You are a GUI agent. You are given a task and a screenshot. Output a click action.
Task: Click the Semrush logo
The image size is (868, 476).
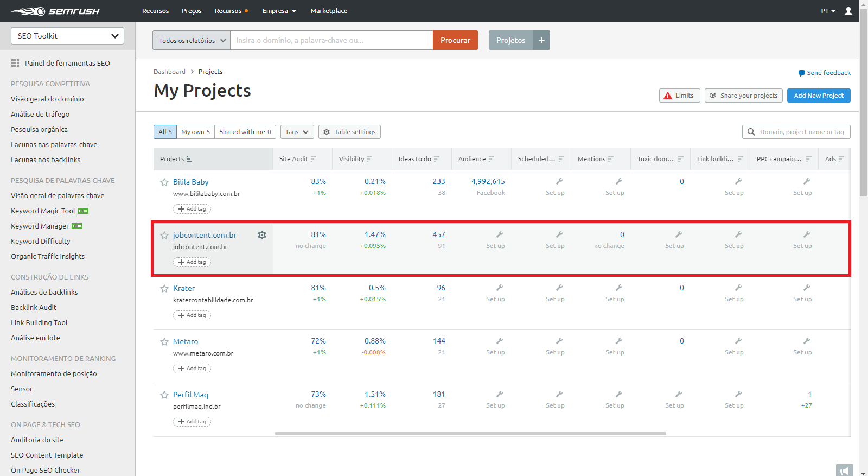coord(55,11)
